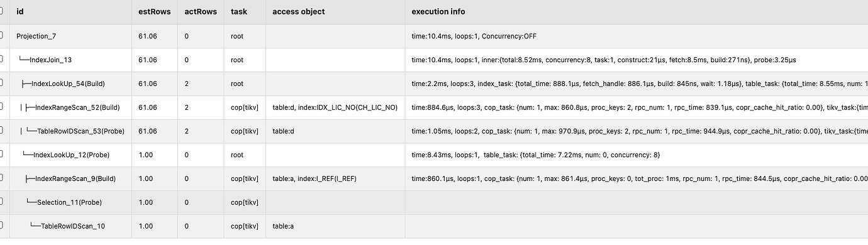Click the access object column header
The width and height of the screenshot is (868, 245).
(299, 12)
